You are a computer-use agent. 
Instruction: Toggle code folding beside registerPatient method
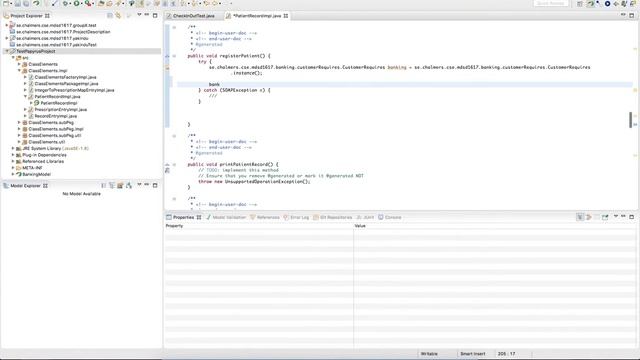[174, 56]
